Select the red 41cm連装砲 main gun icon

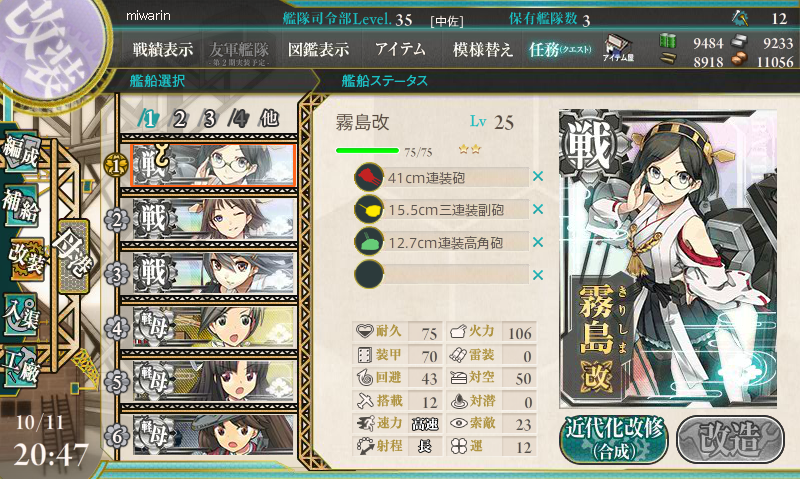(x=369, y=178)
